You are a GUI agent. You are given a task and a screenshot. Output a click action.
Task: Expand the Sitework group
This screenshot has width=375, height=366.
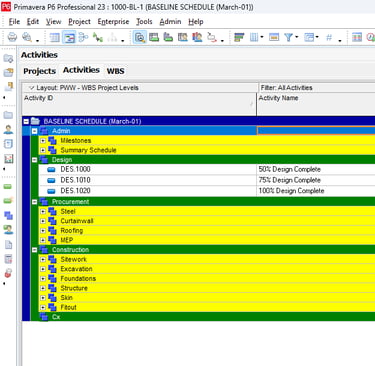(43, 259)
